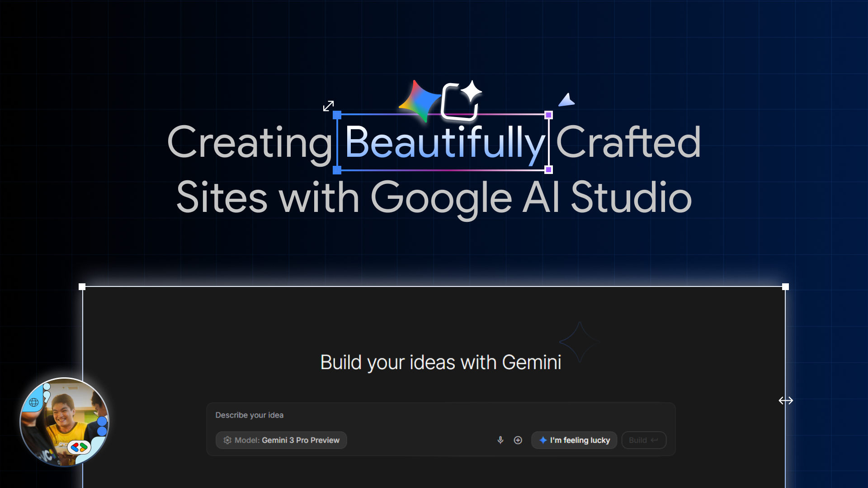Click the microphone icon in the prompt bar

[500, 440]
